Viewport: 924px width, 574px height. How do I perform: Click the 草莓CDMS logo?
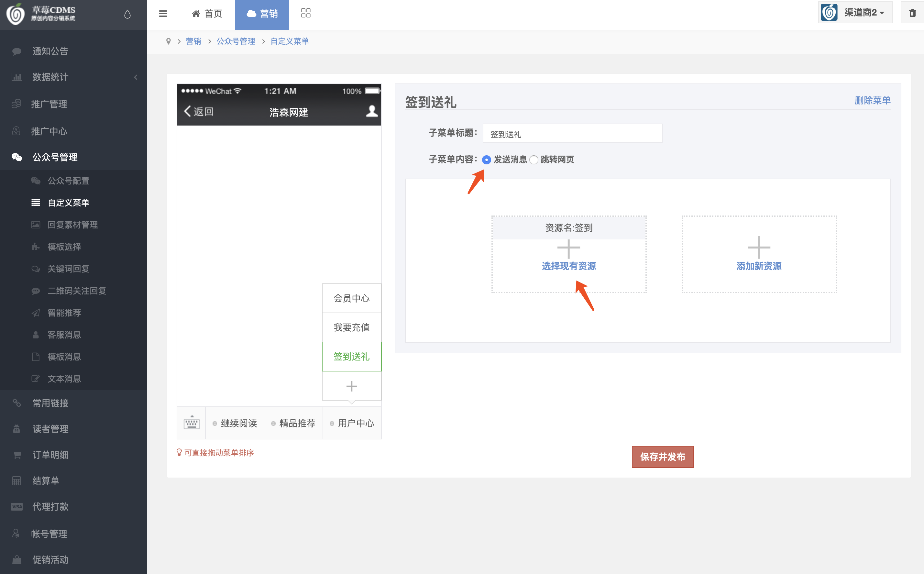(x=41, y=14)
